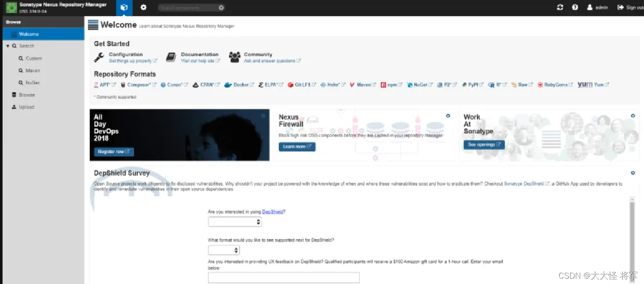644x284 pixels.
Task: Click the See openings button
Action: [484, 145]
